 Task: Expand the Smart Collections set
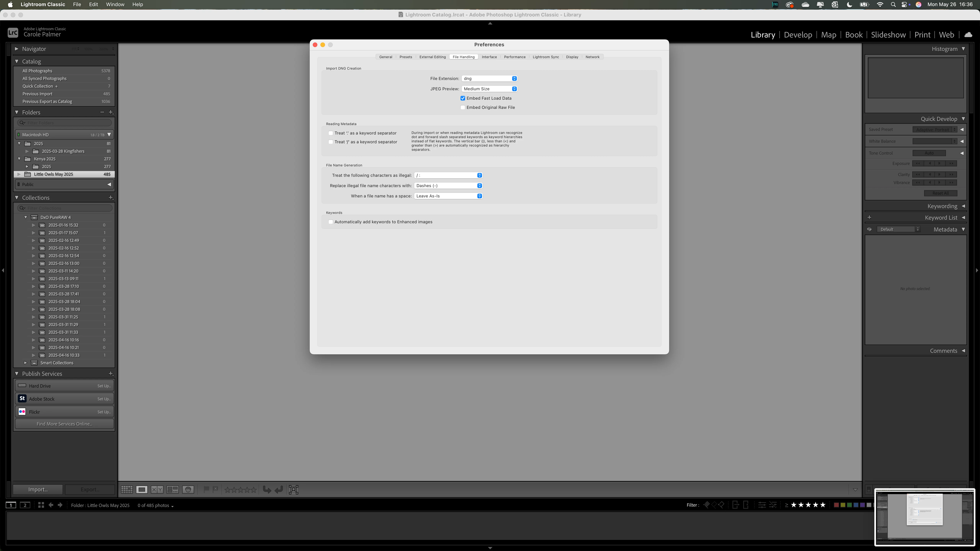25,363
